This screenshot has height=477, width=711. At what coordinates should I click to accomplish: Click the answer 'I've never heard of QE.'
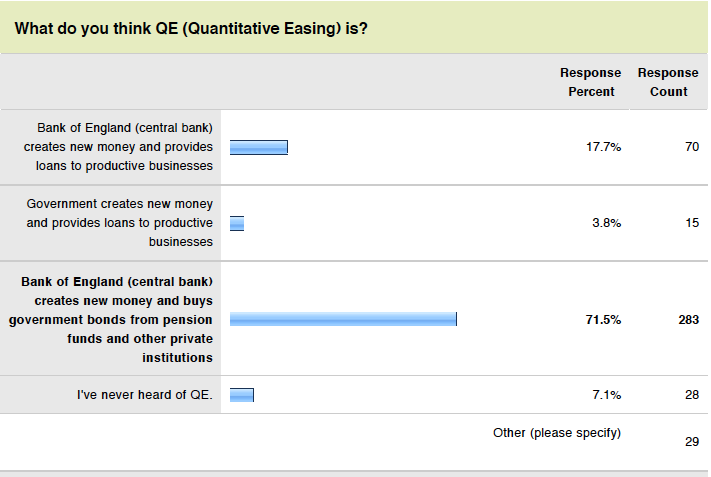point(145,395)
